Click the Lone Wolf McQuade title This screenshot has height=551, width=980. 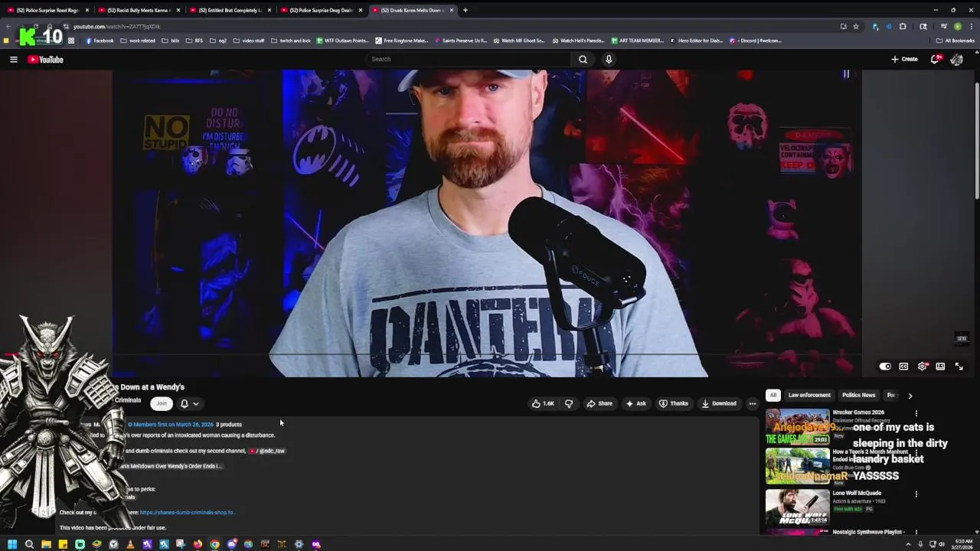point(857,493)
